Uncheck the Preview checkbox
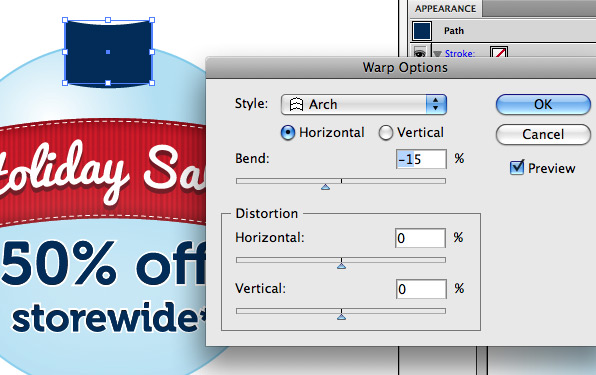596x375 pixels. tap(517, 167)
